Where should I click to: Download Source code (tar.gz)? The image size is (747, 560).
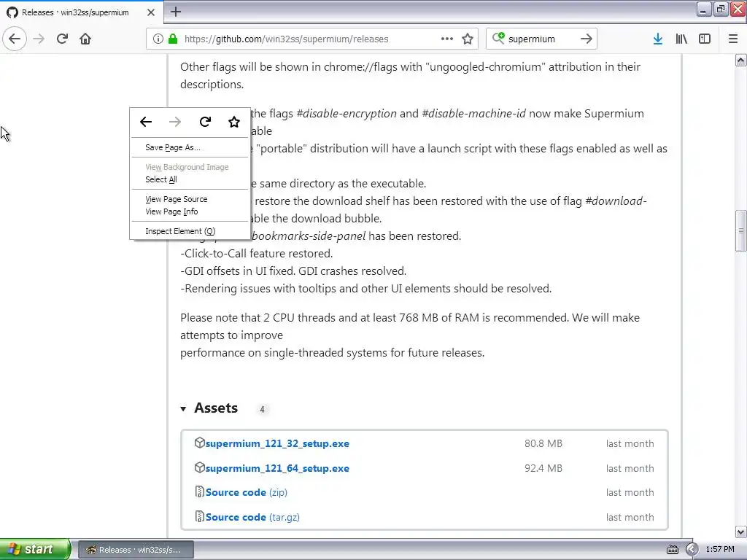(252, 517)
